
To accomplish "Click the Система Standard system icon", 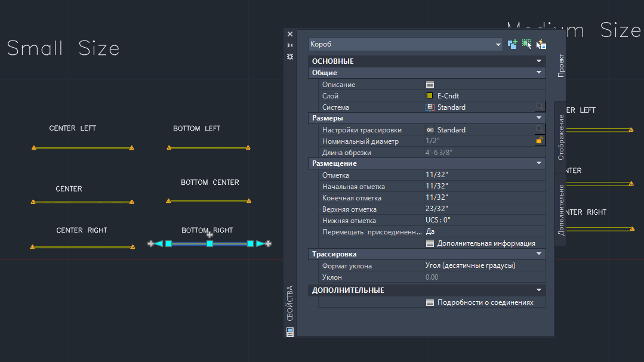I will pos(430,107).
